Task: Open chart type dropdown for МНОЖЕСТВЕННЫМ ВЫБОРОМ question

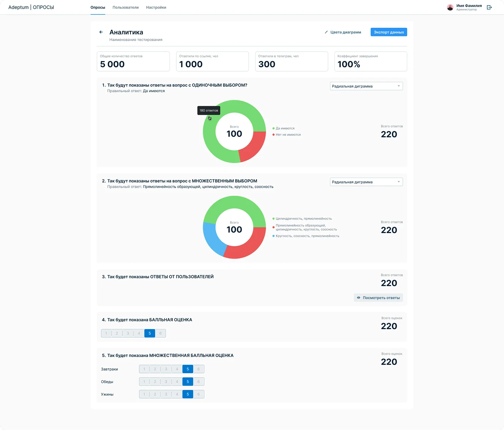Action: [366, 182]
